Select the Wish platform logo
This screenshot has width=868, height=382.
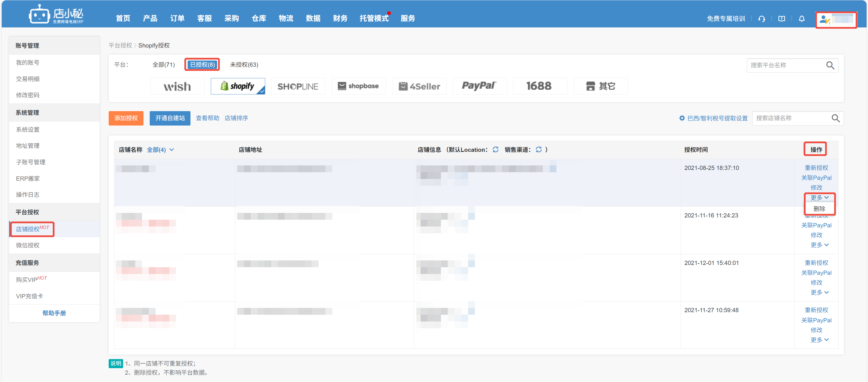pos(177,87)
